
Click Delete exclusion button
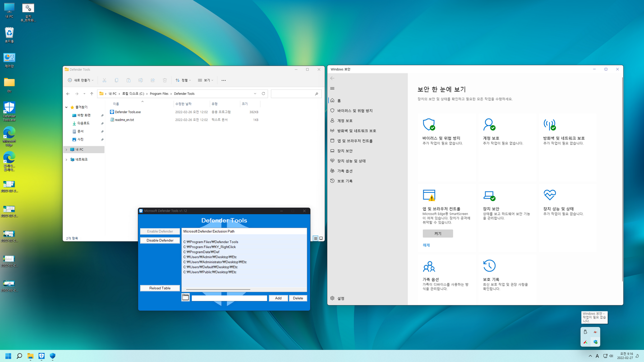(x=298, y=298)
